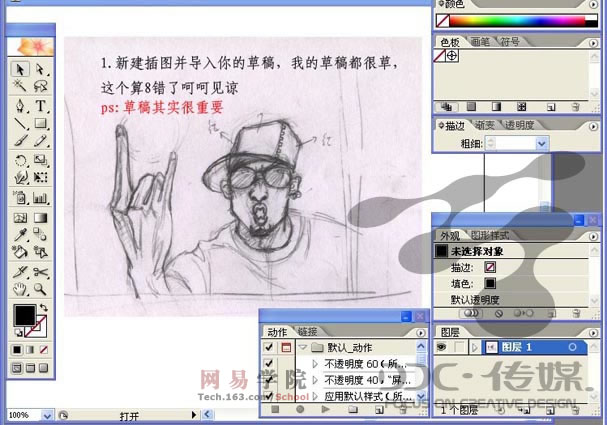Viewport: 607px width, 425px height.
Task: Hide 图层 1 with the eye icon
Action: coord(441,347)
